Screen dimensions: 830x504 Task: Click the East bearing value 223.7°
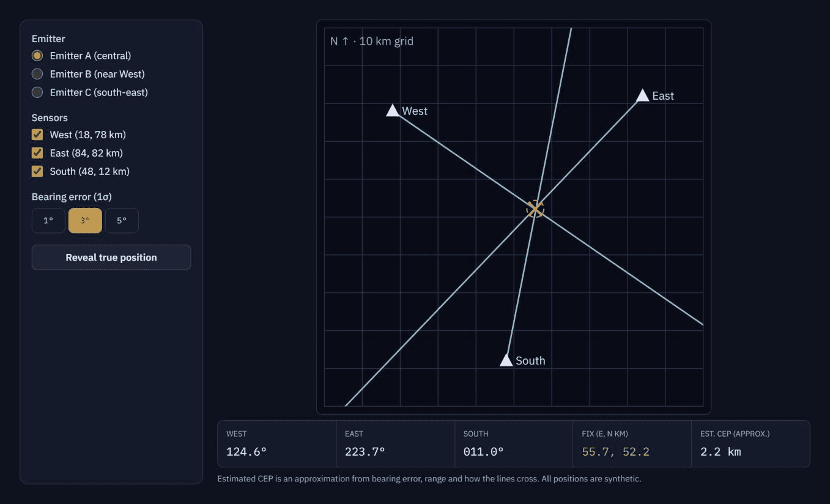(x=365, y=452)
